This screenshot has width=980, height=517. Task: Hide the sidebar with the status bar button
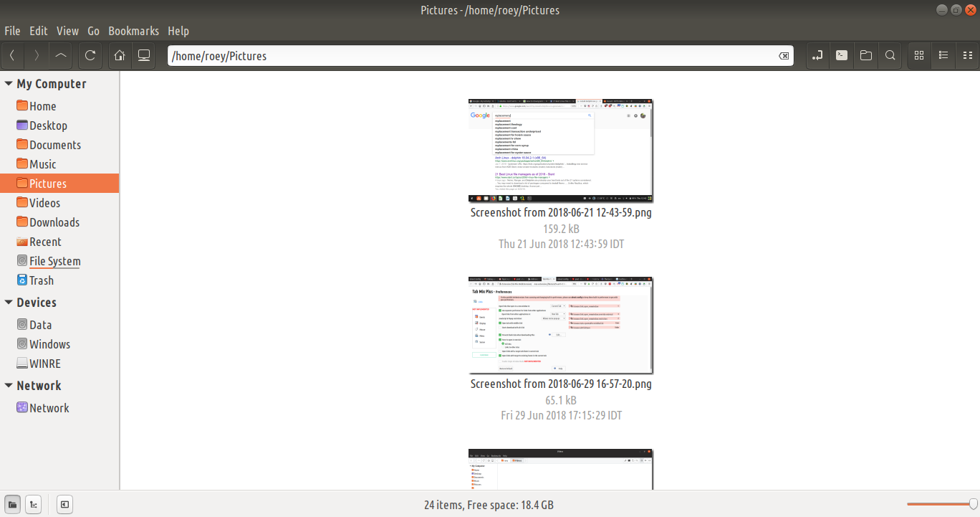point(64,505)
